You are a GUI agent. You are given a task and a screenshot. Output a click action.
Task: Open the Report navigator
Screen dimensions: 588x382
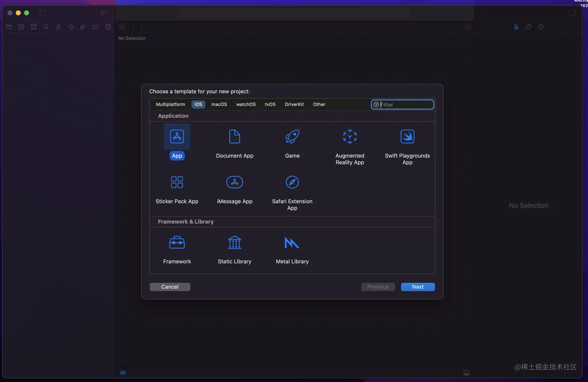coord(108,27)
